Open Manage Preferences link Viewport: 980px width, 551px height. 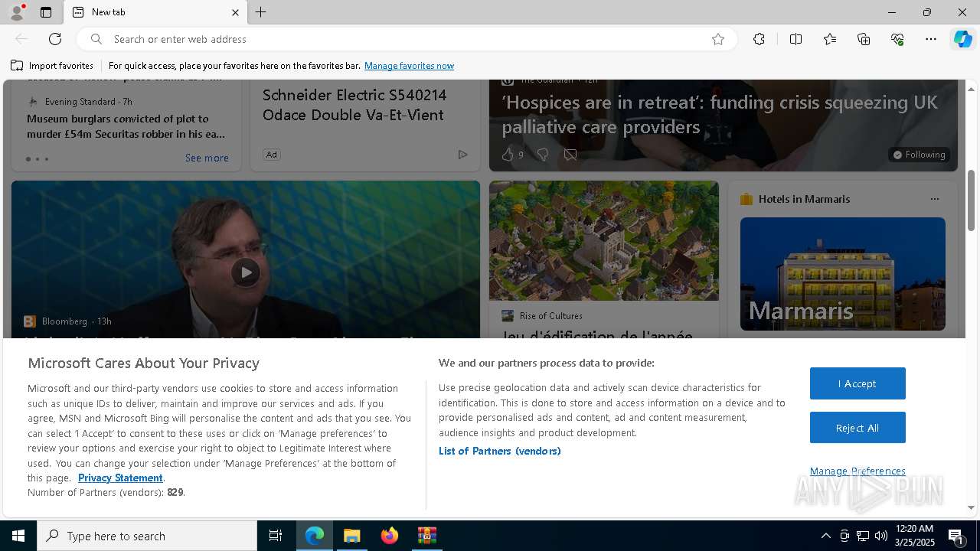(x=857, y=471)
